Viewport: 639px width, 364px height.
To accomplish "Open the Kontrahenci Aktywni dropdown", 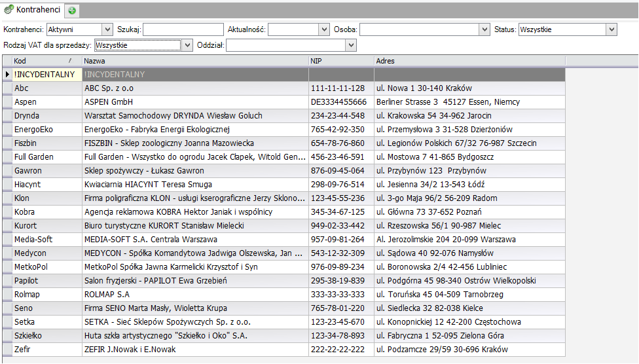I will click(x=107, y=29).
